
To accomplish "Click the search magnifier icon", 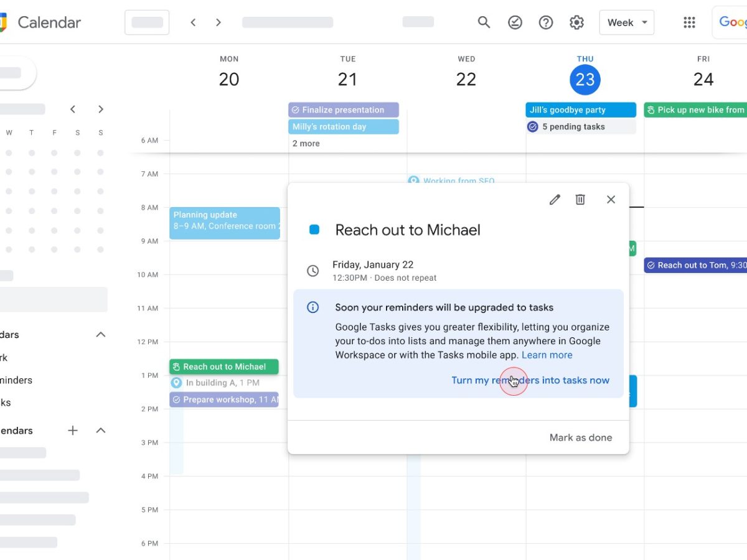I will pos(484,22).
